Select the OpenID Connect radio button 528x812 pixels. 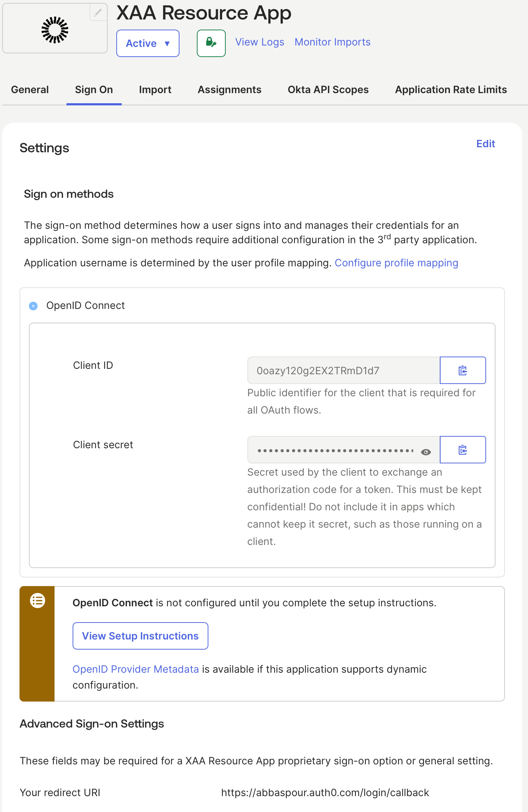coord(33,306)
